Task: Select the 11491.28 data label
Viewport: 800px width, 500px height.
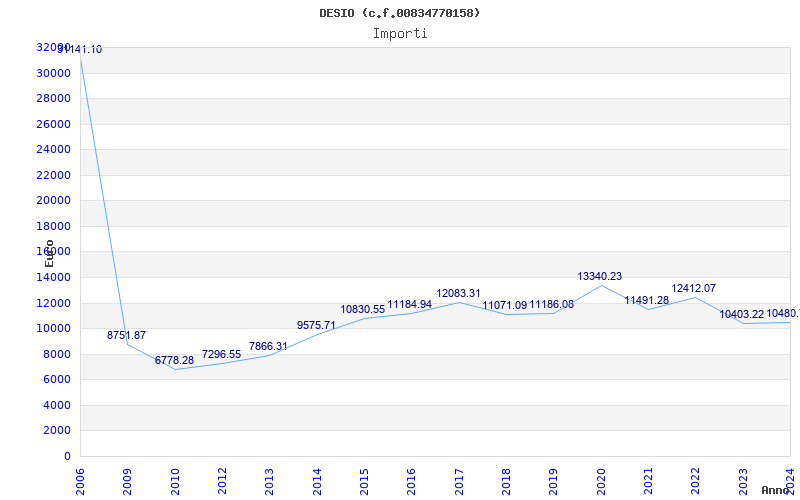Action: click(x=646, y=300)
